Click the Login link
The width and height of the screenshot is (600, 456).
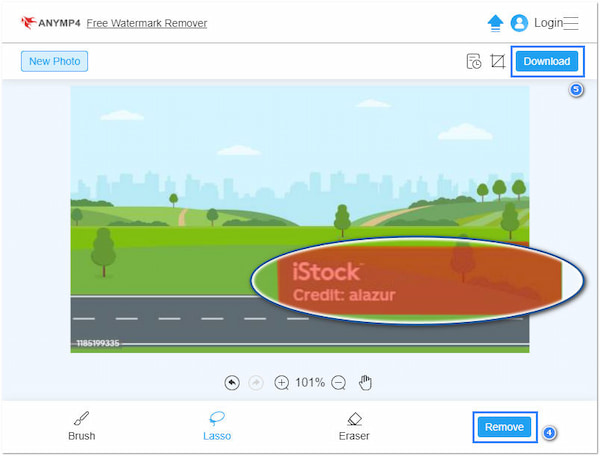click(x=548, y=22)
